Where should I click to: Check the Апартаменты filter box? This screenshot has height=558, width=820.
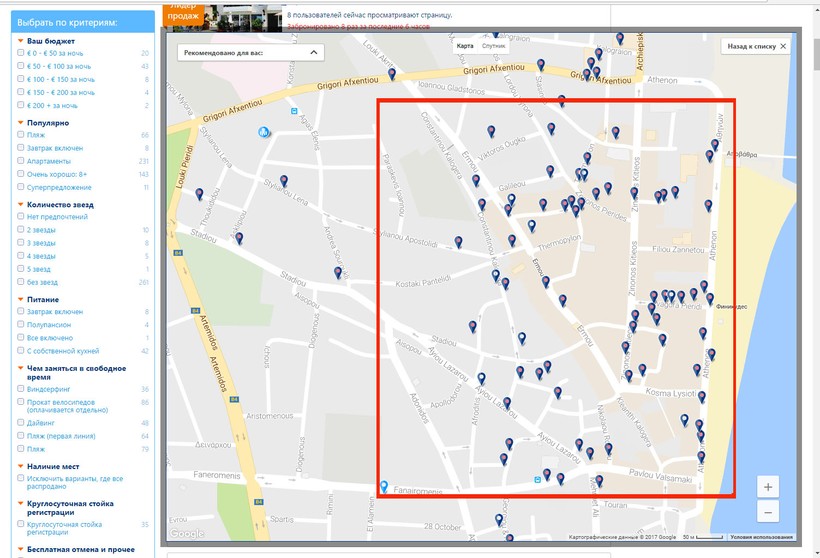(x=21, y=161)
